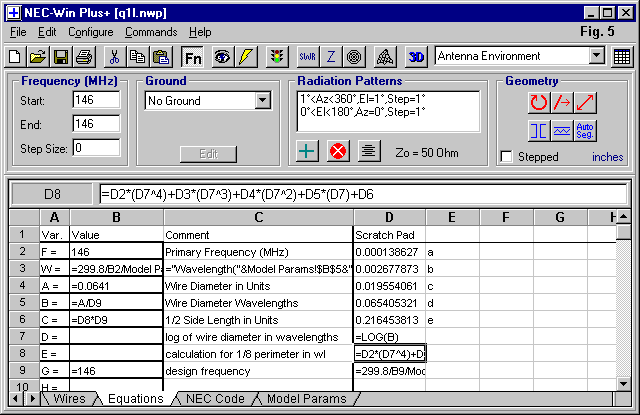Image resolution: width=640 pixels, height=415 pixels.
Task: Open the Commands menu
Action: point(151,32)
